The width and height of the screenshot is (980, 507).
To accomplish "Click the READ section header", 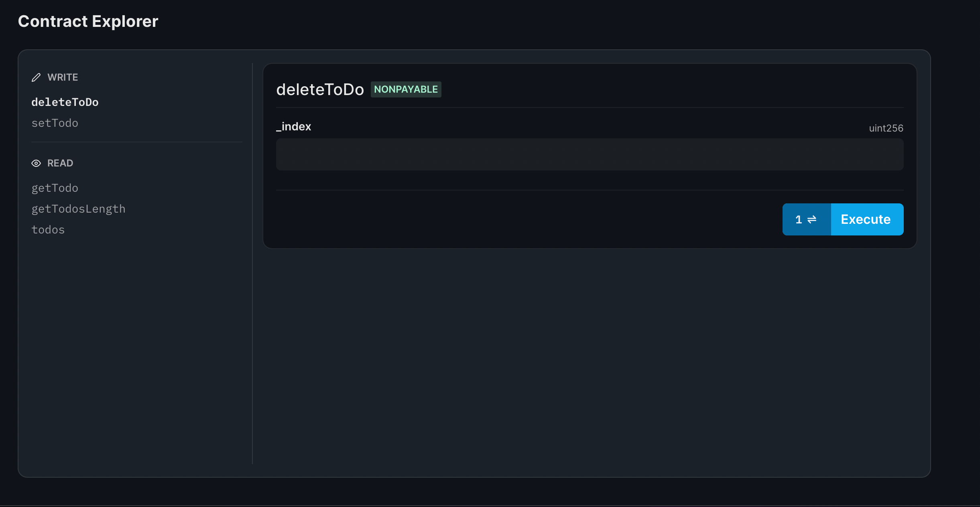I will click(60, 163).
